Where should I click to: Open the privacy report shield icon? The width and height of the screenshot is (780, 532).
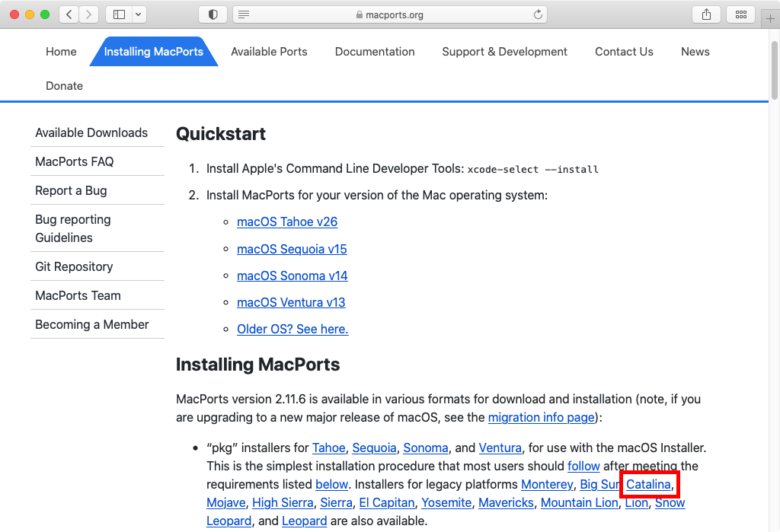(x=213, y=14)
